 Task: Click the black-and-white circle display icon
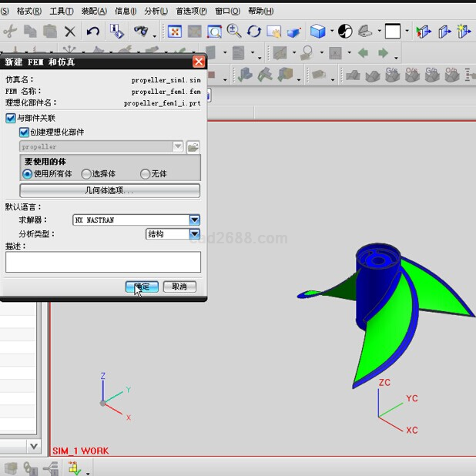click(345, 32)
